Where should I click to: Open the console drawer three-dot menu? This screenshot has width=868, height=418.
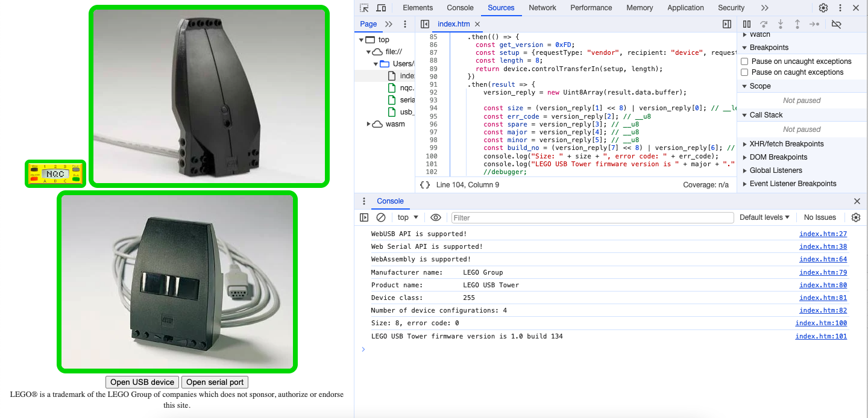(x=364, y=201)
